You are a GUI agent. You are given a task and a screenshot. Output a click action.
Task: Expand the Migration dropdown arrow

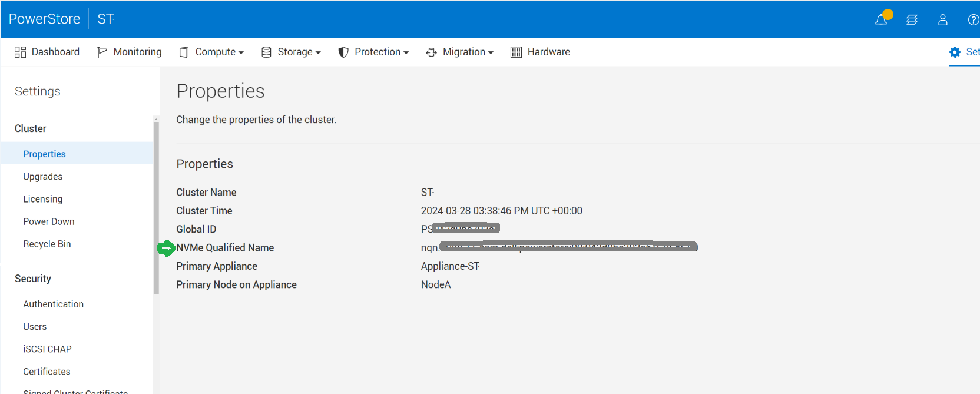click(x=491, y=52)
